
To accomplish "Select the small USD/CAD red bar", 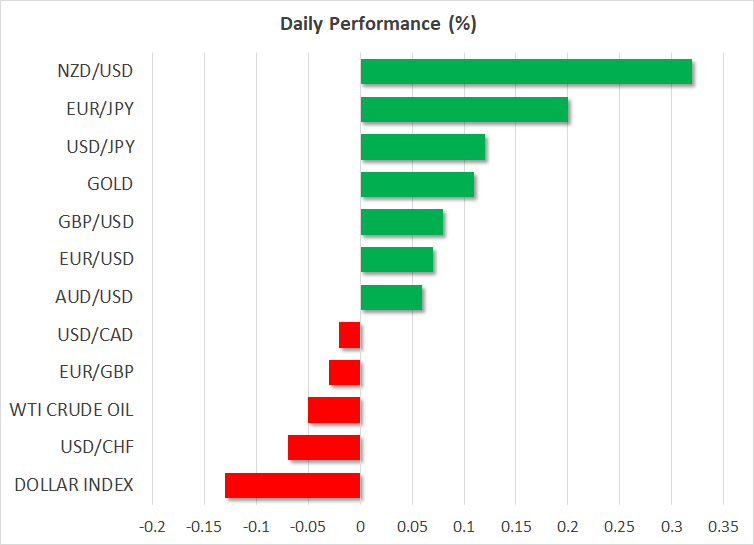I will 349,335.
